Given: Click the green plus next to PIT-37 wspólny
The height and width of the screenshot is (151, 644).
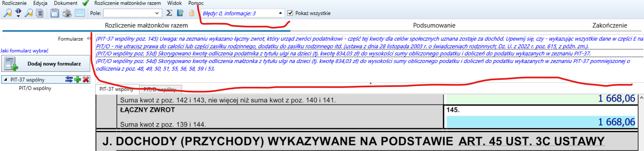Looking at the screenshot, I should coord(78,80).
